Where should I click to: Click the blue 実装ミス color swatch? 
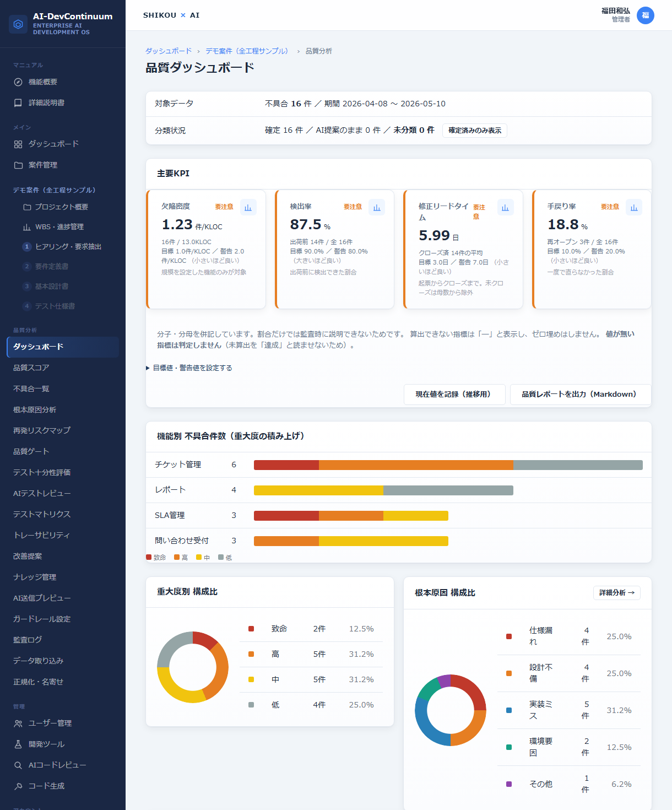pyautogui.click(x=509, y=710)
